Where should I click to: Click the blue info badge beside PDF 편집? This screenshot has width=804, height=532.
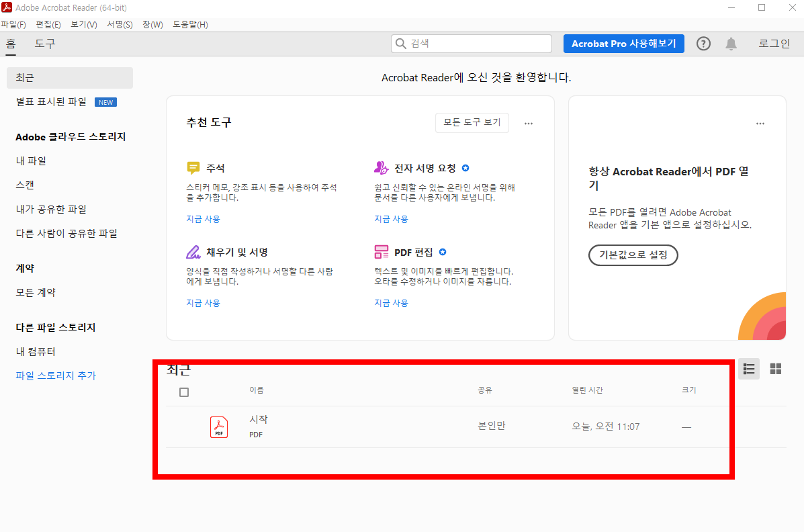[x=442, y=252]
